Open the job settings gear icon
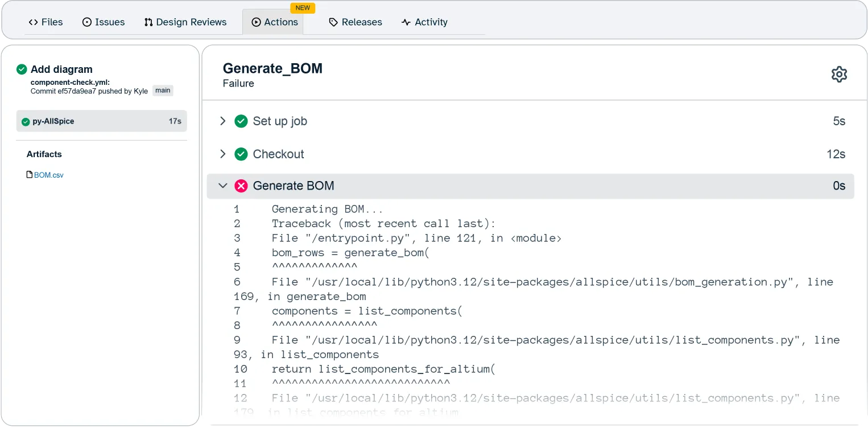This screenshot has height=427, width=868. 839,75
